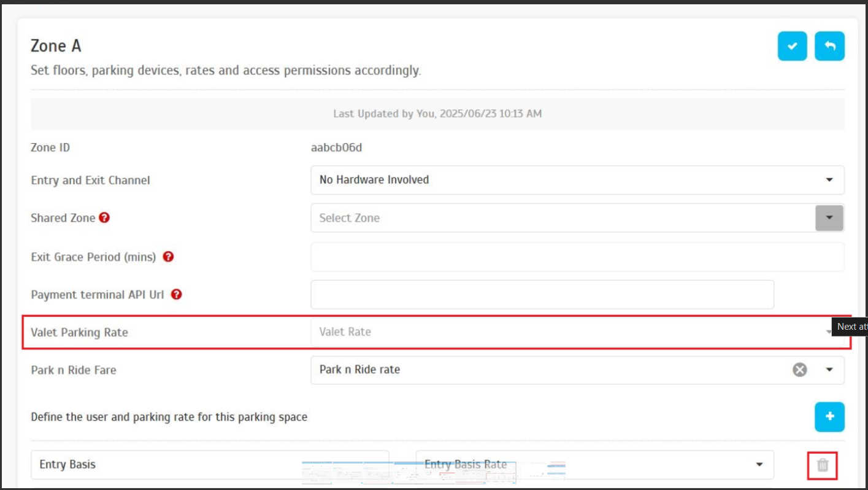Click the Shared Zone help icon
Image resolution: width=868 pixels, height=490 pixels.
click(x=104, y=217)
